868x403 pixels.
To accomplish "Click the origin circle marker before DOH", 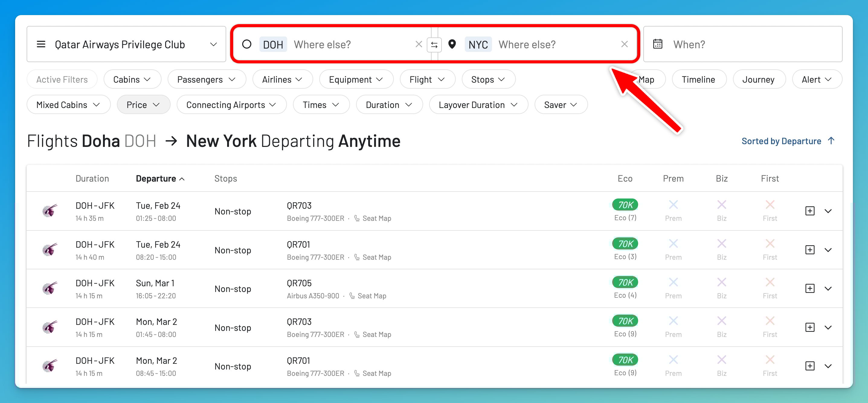I will pos(247,44).
